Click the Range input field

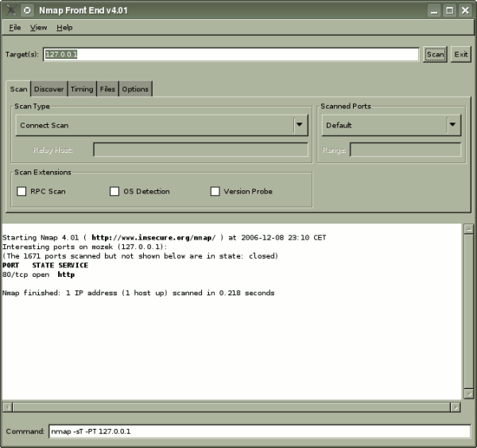click(x=405, y=150)
